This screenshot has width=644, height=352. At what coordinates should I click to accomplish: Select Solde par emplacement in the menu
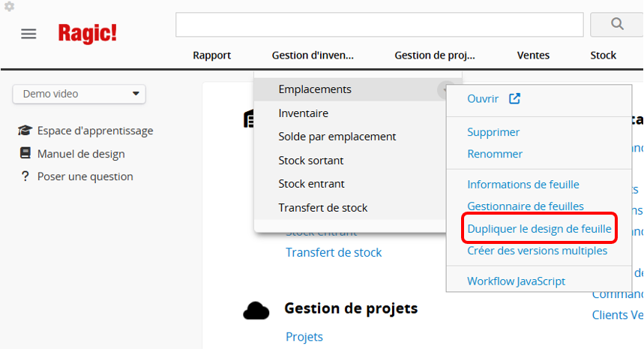pos(337,137)
